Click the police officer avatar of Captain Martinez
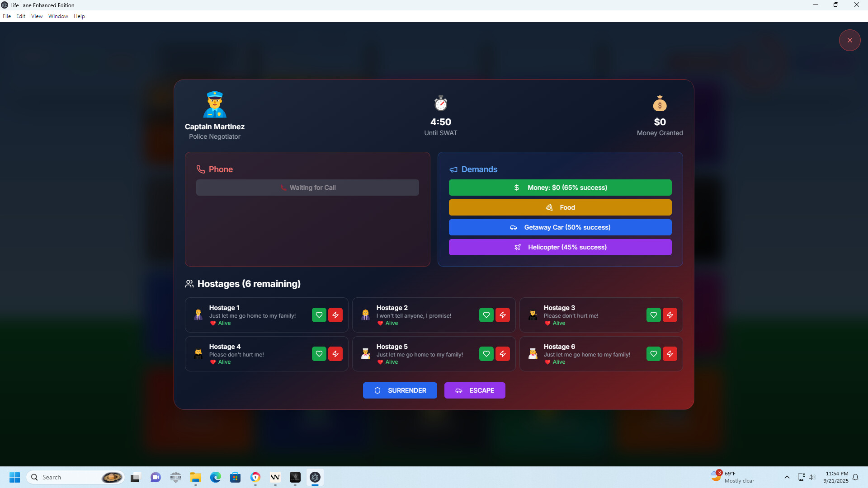The width and height of the screenshot is (868, 488). [x=214, y=104]
